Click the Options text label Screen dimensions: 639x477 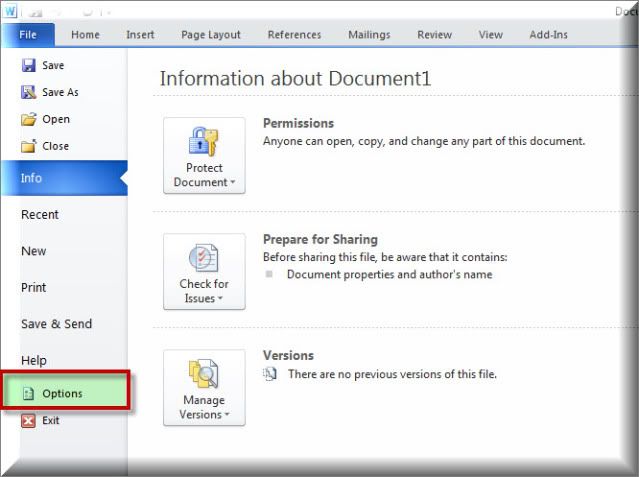(62, 393)
